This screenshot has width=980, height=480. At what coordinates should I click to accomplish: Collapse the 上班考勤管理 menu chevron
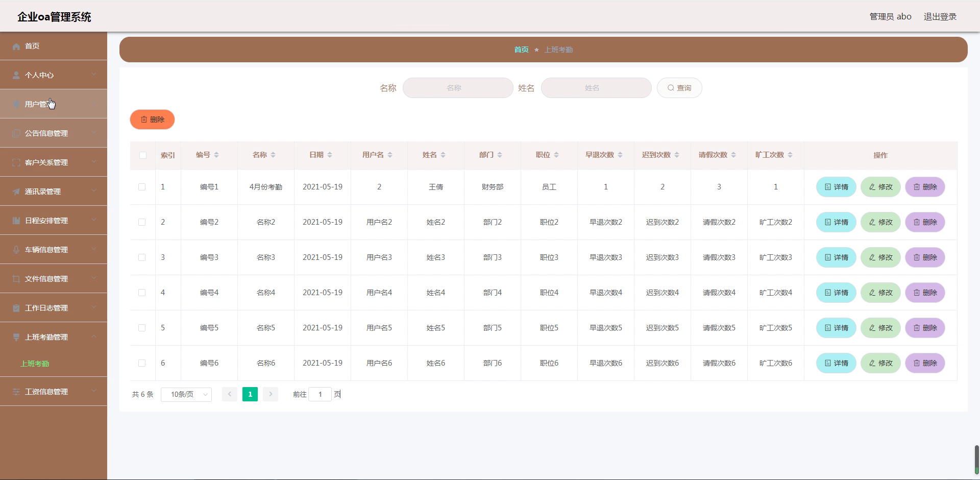tap(94, 337)
